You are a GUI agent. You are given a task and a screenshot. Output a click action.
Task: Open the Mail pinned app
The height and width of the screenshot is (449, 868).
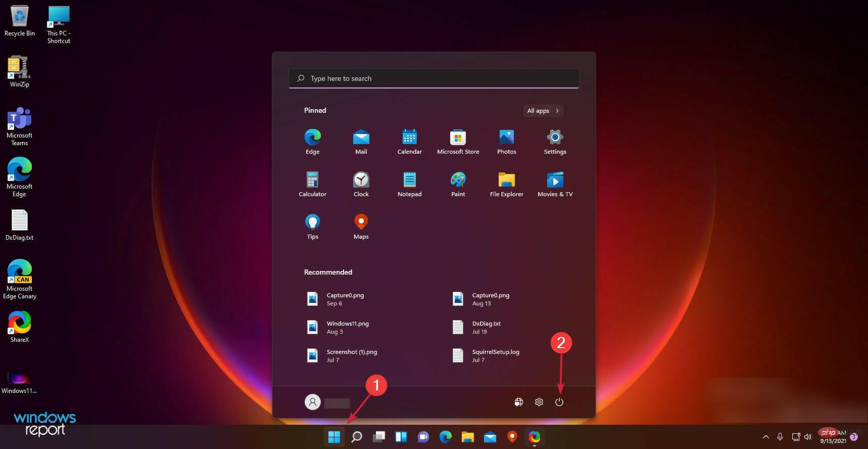pyautogui.click(x=361, y=142)
